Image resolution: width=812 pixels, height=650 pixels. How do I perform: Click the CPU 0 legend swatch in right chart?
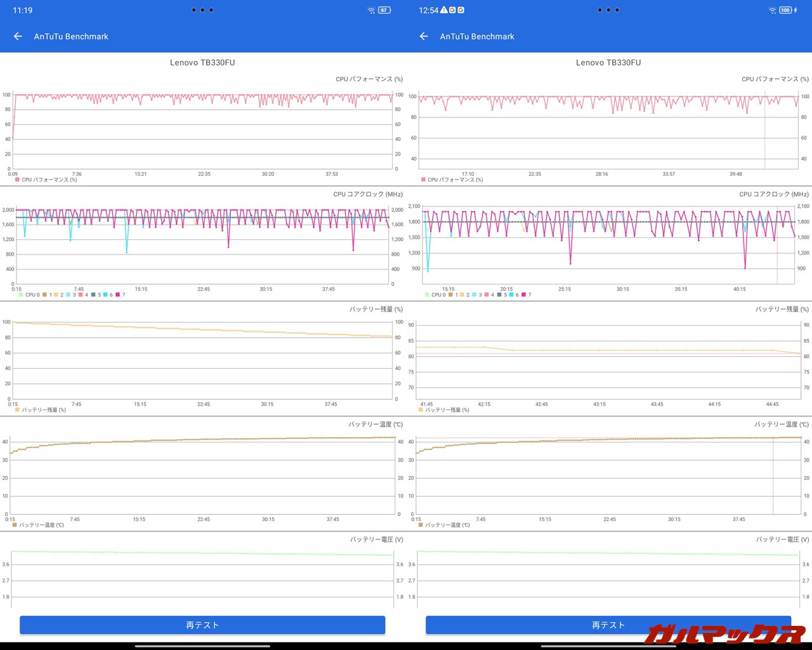point(427,295)
